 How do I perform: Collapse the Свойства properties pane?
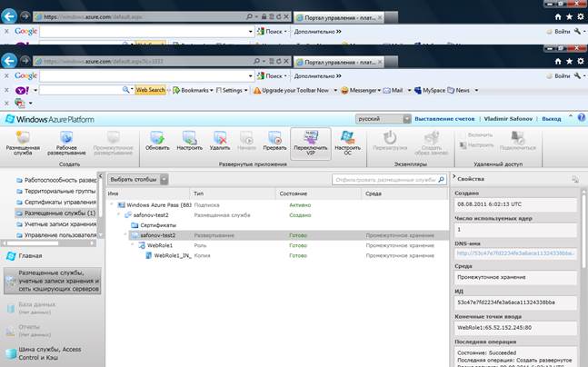click(453, 176)
